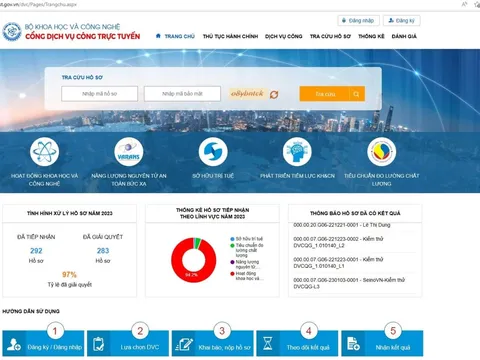
Task: Click the 292 received records number
Action: click(36, 251)
